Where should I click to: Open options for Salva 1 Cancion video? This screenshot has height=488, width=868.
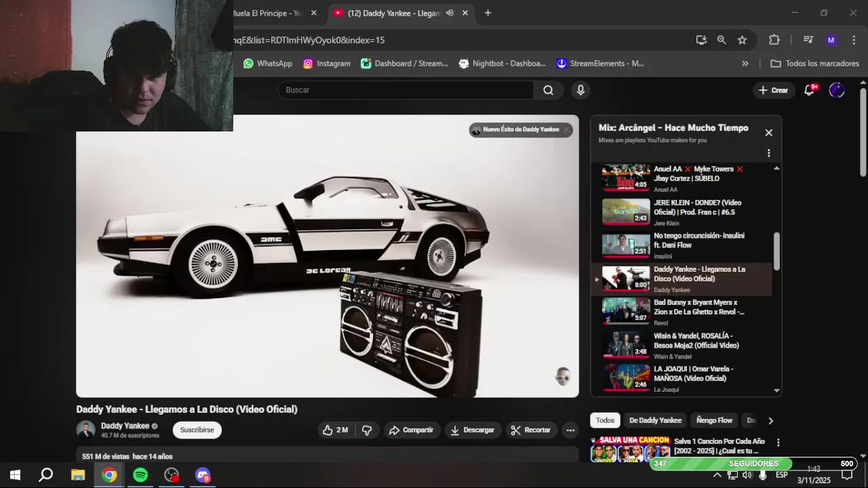pos(778,443)
